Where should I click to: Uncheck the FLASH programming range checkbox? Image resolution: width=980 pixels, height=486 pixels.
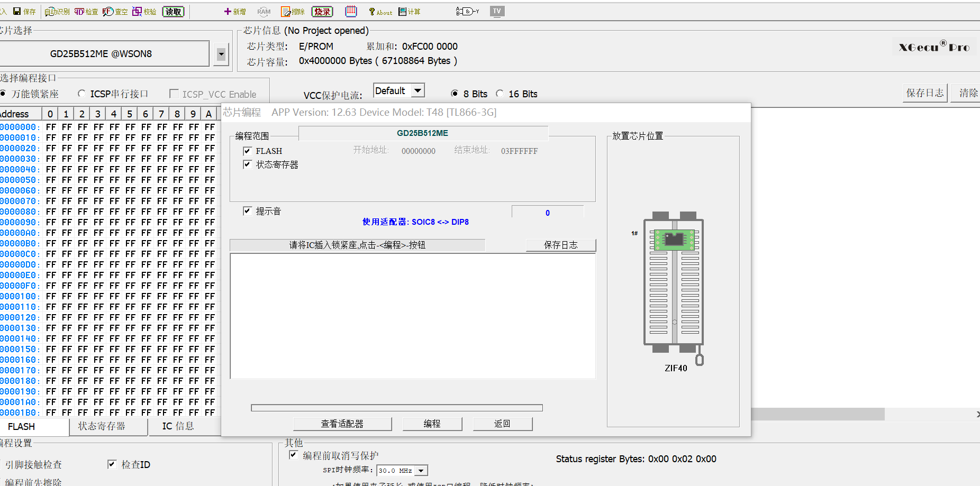pyautogui.click(x=247, y=151)
